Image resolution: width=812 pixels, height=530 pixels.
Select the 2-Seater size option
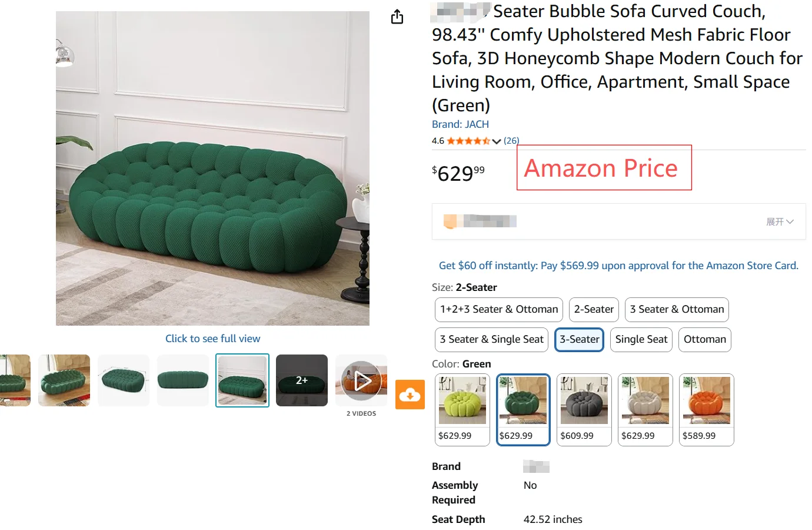(x=594, y=310)
